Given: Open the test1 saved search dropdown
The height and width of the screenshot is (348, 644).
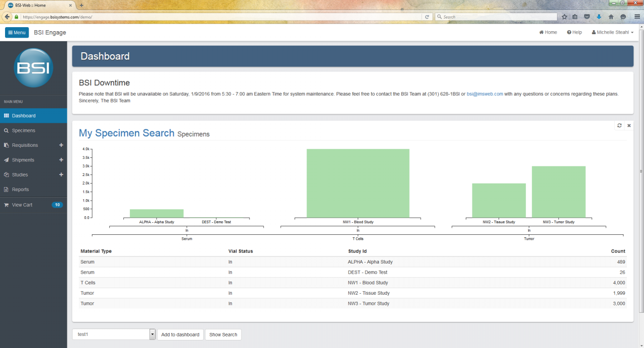Looking at the screenshot, I should click(152, 334).
